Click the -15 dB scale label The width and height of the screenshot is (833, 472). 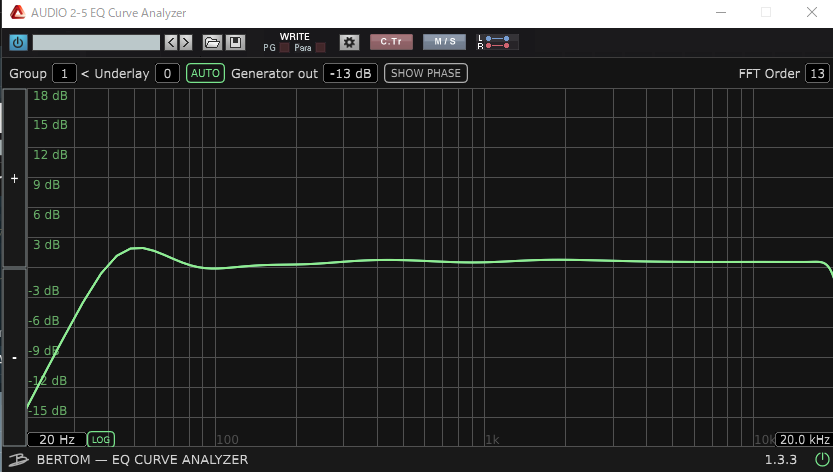[x=48, y=410]
